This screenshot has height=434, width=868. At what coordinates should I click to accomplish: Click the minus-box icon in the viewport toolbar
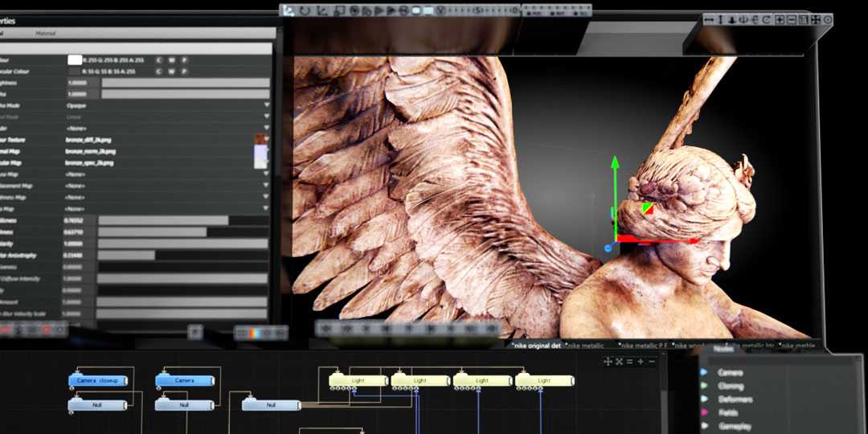(x=792, y=19)
